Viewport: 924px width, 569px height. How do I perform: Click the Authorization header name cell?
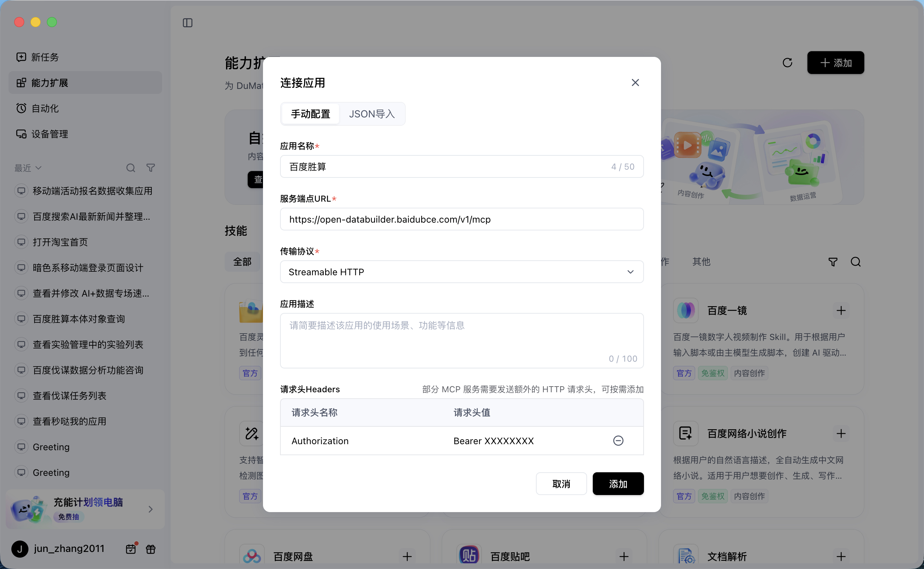pyautogui.click(x=320, y=441)
